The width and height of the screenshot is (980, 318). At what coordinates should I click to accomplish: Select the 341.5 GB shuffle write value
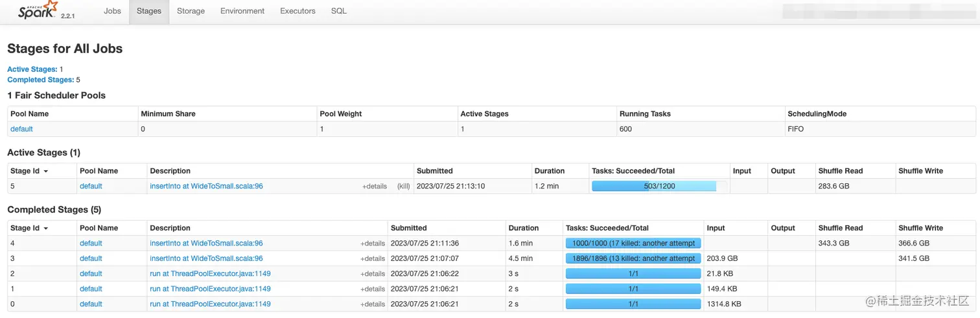click(x=914, y=258)
